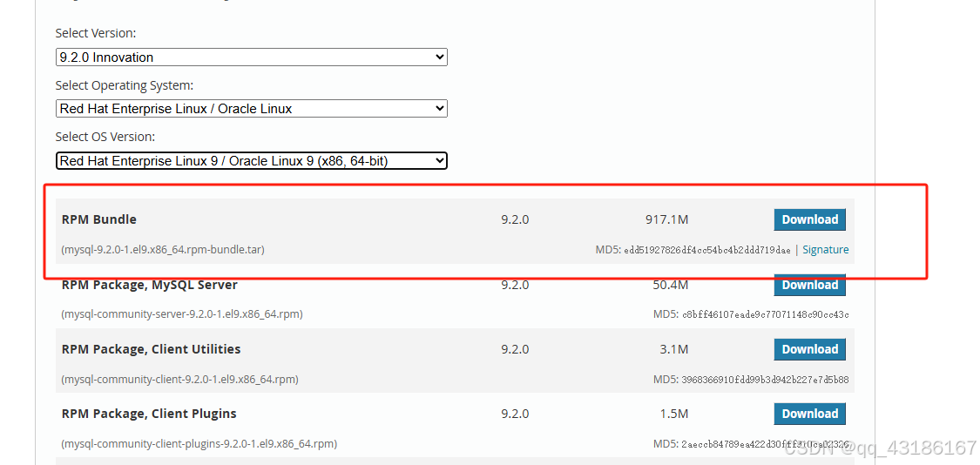Click filename mysql-community-client-9.2.0-1.el9.x86_64.rpm
This screenshot has width=980, height=465.
pos(179,379)
